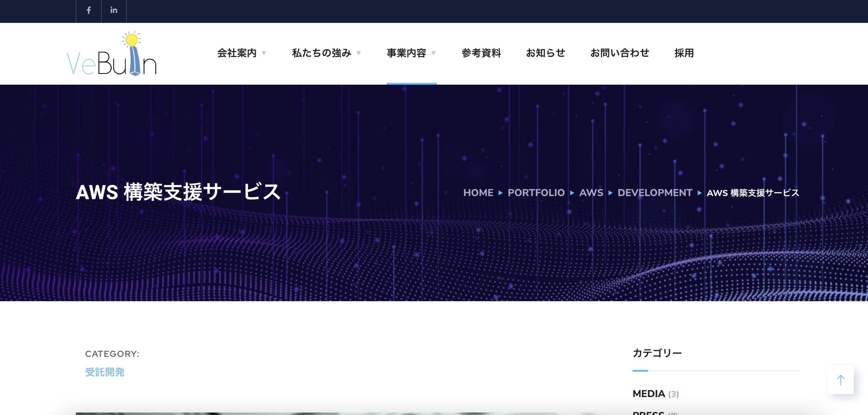This screenshot has height=415, width=868.
Task: Click the AWS 構築支援サービス page heading
Action: 178,192
